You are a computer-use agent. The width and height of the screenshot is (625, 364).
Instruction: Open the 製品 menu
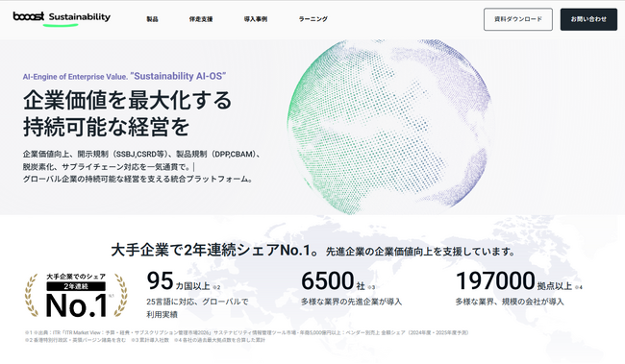pyautogui.click(x=152, y=19)
